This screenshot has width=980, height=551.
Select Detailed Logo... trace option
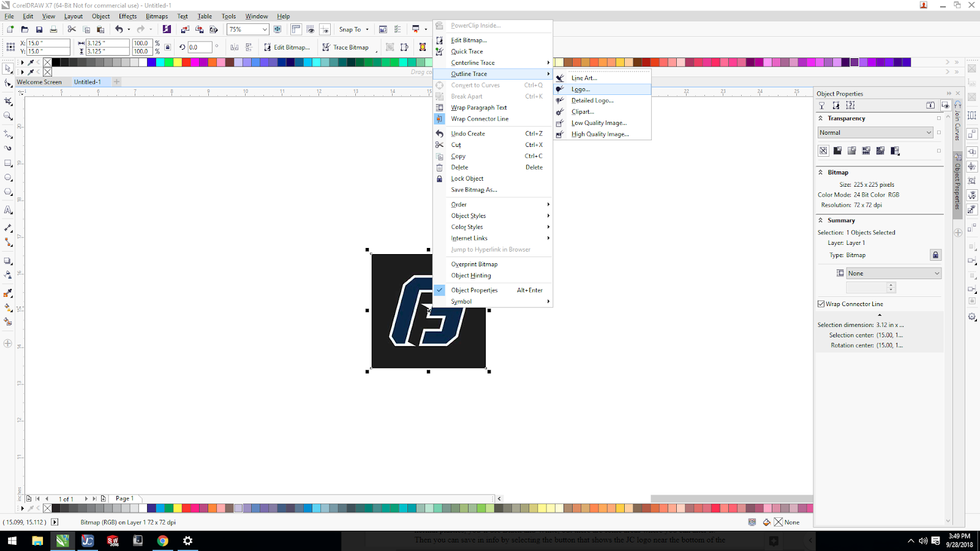click(x=602, y=100)
